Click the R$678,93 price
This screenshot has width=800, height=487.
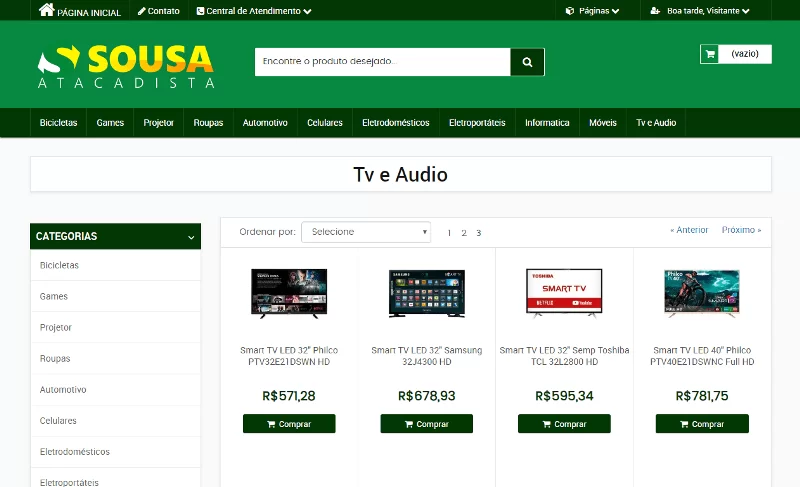tap(427, 396)
